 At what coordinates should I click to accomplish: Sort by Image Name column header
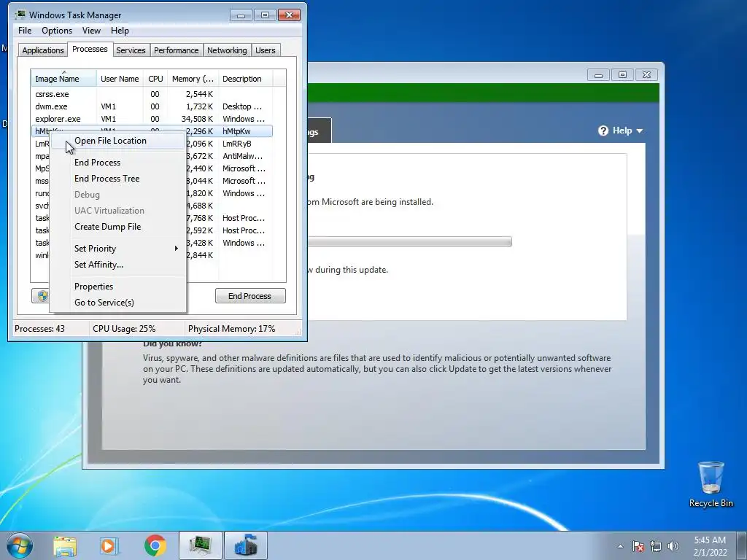[64, 79]
